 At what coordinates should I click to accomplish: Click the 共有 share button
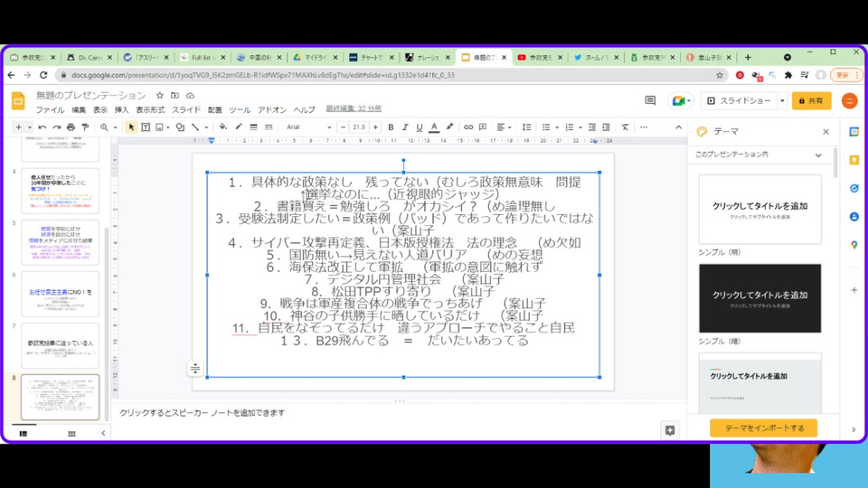pyautogui.click(x=812, y=100)
